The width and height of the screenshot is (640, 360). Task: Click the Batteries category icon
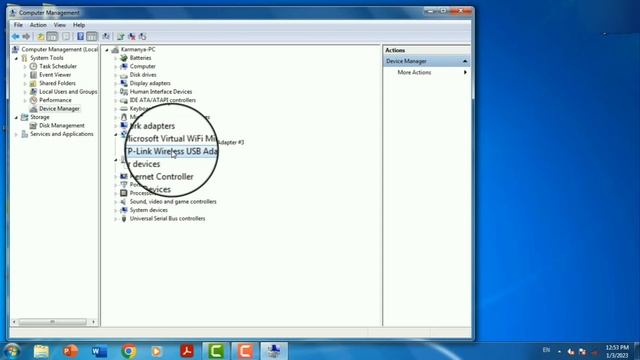coord(124,58)
